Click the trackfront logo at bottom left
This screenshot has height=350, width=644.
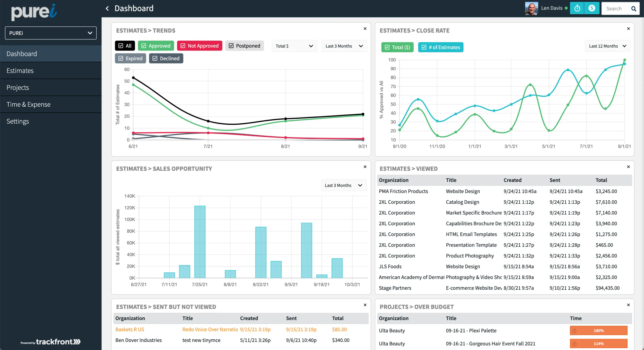coord(50,342)
